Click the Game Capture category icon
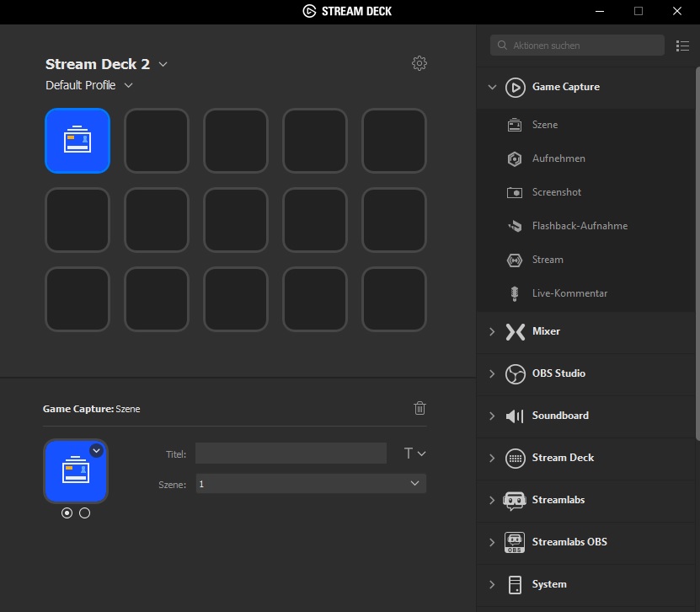Viewport: 700px width, 612px height. [516, 87]
